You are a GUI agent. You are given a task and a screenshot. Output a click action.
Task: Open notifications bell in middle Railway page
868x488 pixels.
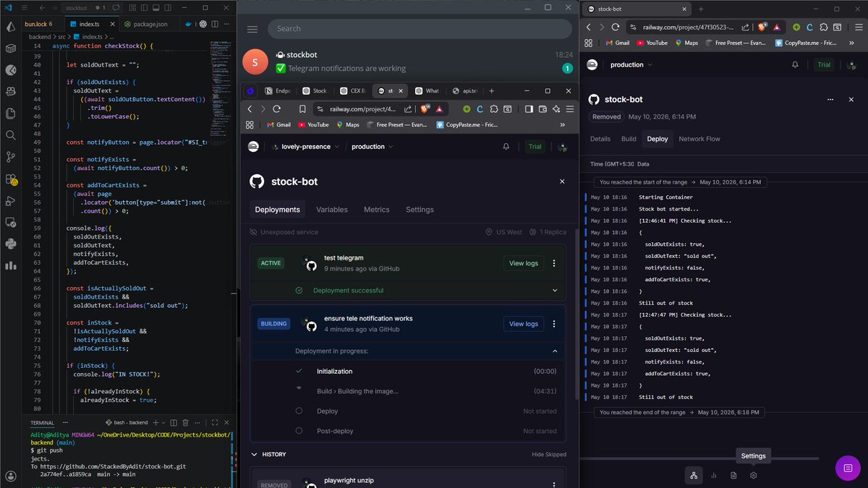click(506, 146)
